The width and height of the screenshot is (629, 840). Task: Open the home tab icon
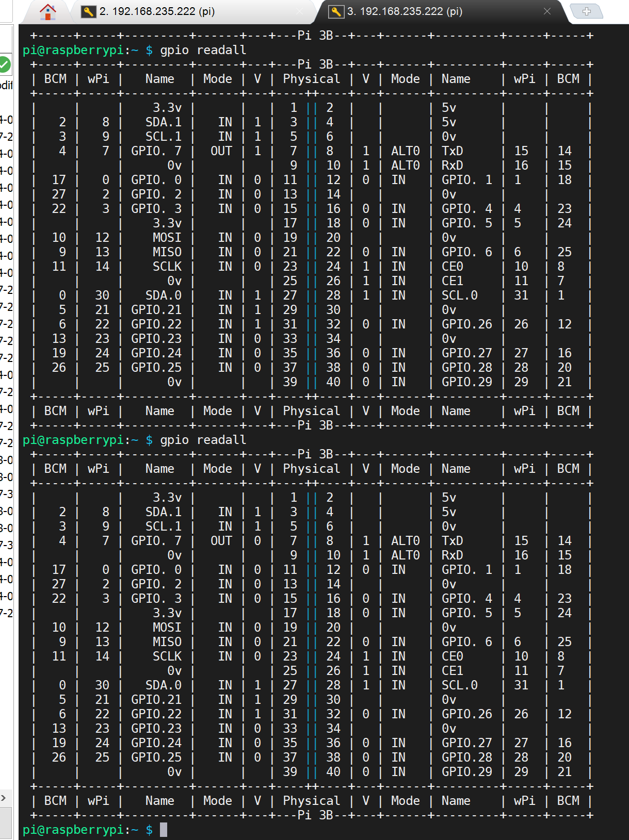(x=47, y=11)
